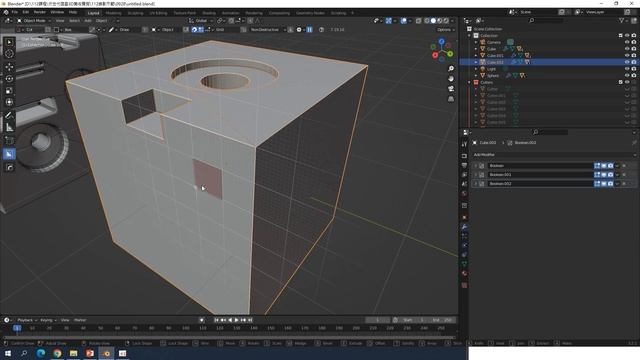
Task: Select the Select Box tool in left toolbar
Action: coord(9,42)
